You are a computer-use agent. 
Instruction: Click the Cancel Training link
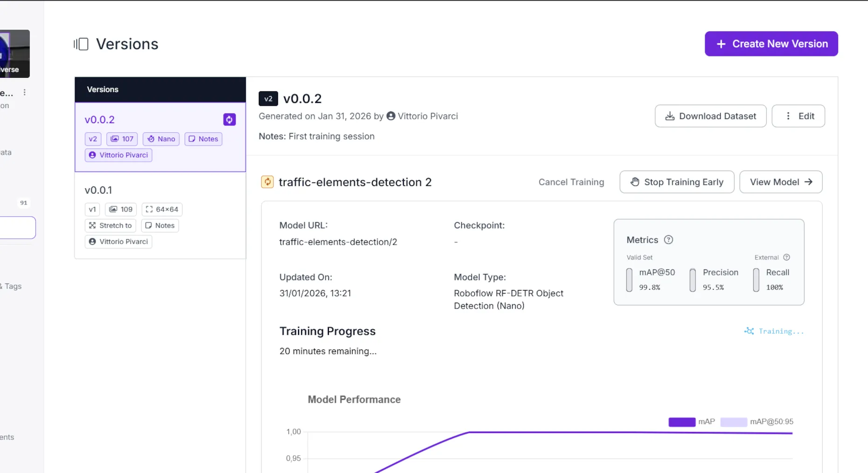point(571,182)
